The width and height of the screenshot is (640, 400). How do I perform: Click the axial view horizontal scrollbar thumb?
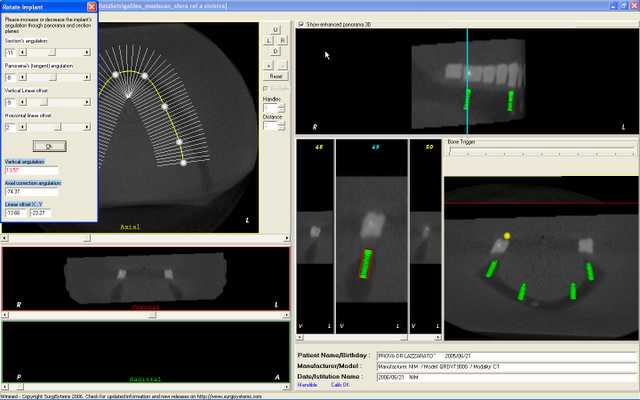(x=87, y=238)
